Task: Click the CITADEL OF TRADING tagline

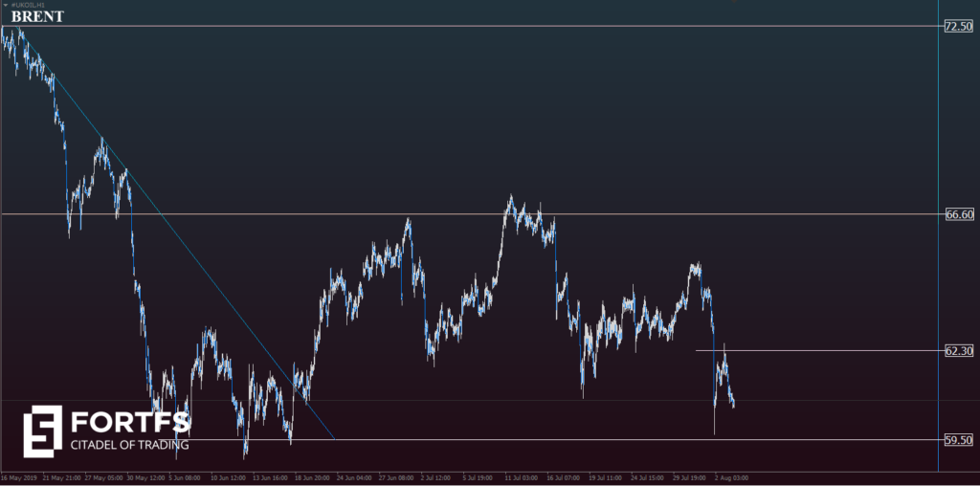Action: [129, 445]
